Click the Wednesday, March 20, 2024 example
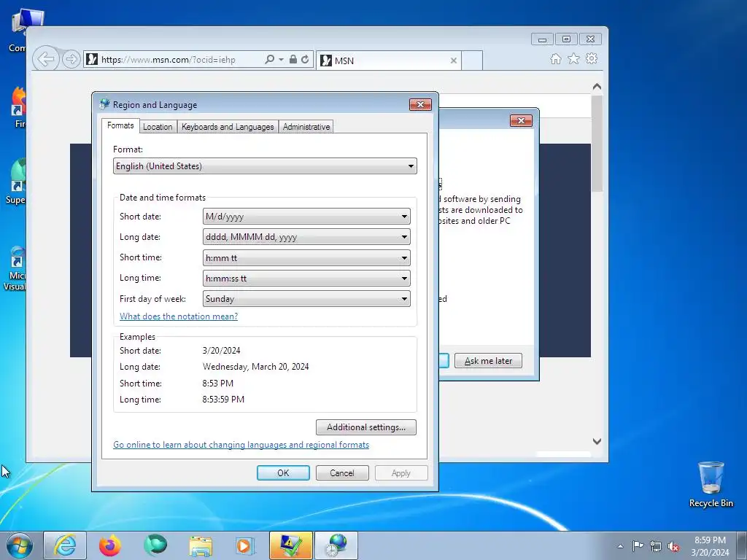747x560 pixels. click(256, 367)
